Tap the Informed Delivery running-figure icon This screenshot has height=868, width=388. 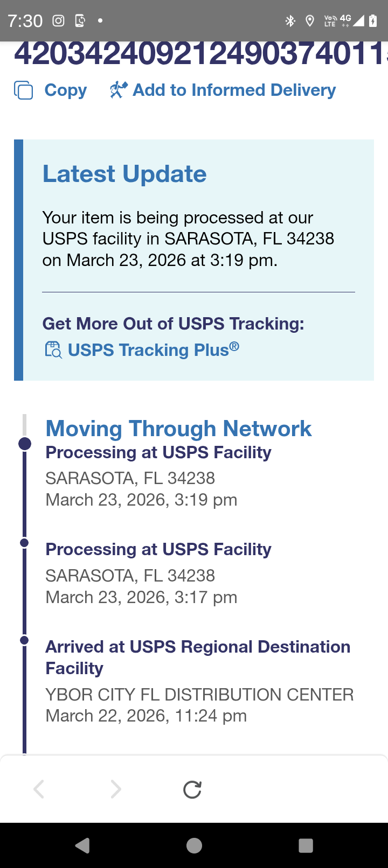click(119, 90)
